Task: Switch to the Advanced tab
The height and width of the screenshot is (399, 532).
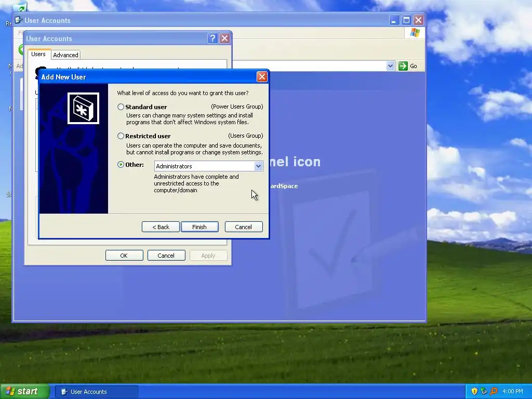Action: click(x=65, y=55)
